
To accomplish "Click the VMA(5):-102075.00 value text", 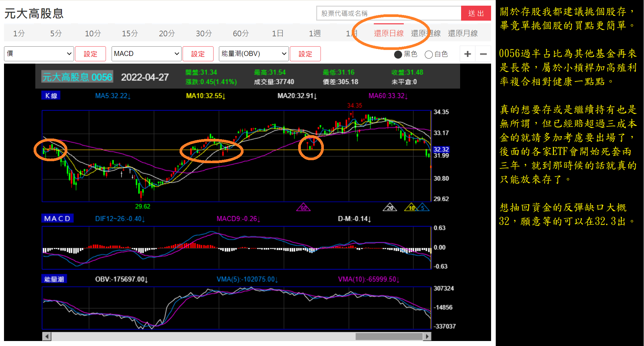I will 247,279.
